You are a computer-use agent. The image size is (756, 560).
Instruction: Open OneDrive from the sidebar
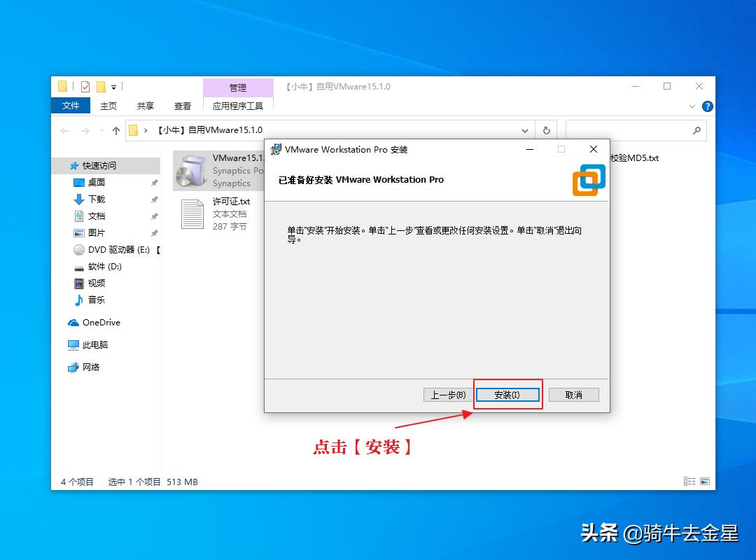(99, 323)
